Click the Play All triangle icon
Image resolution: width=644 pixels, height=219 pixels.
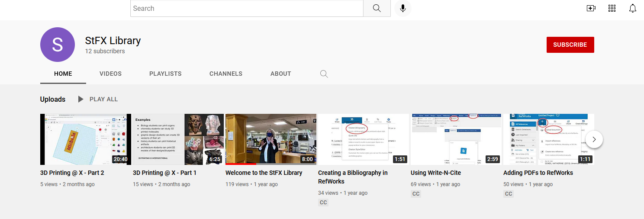click(x=81, y=99)
